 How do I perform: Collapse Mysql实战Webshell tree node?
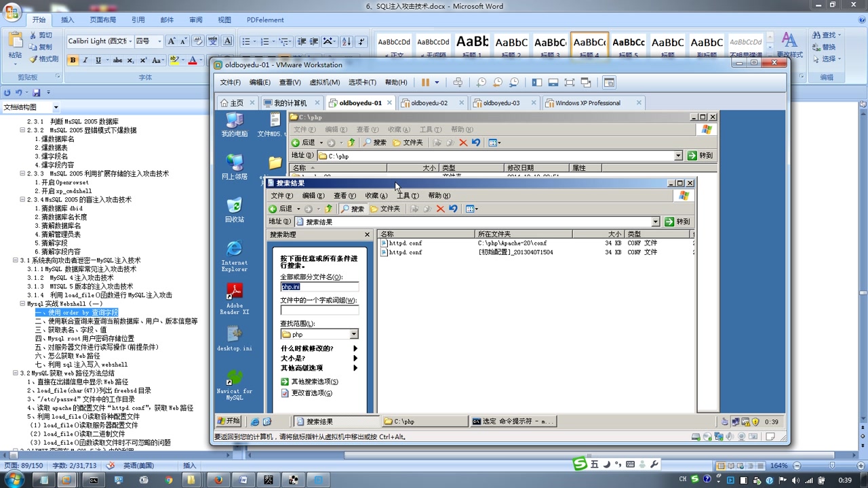click(23, 304)
